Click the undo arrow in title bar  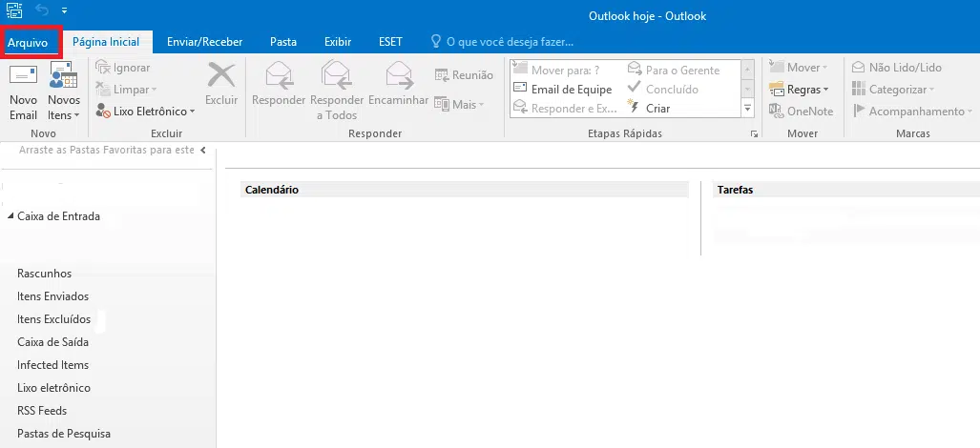(x=42, y=9)
